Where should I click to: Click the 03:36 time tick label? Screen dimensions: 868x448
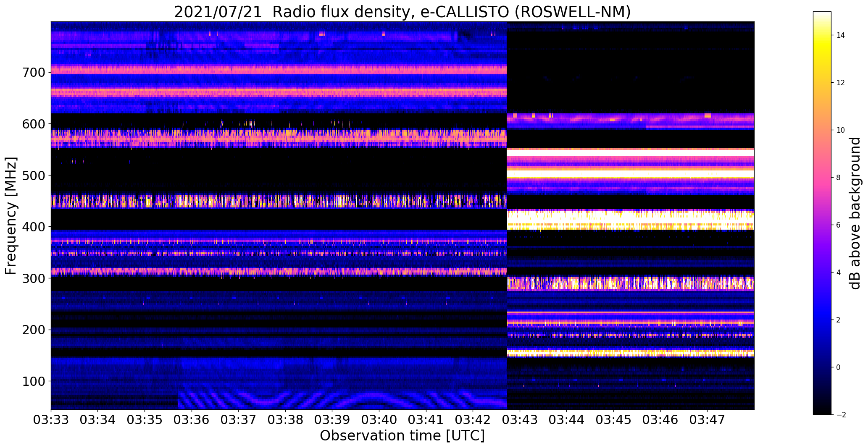(192, 419)
